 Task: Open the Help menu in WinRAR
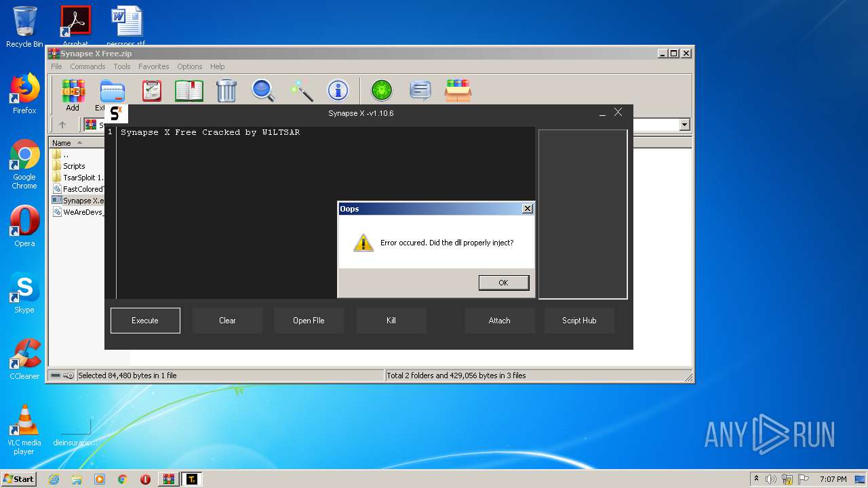coord(217,66)
